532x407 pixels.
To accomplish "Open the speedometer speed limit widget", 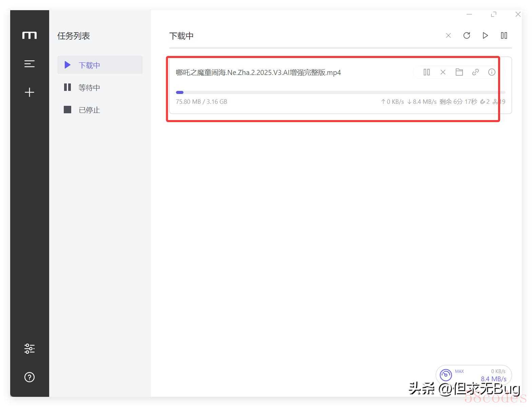I will click(474, 375).
